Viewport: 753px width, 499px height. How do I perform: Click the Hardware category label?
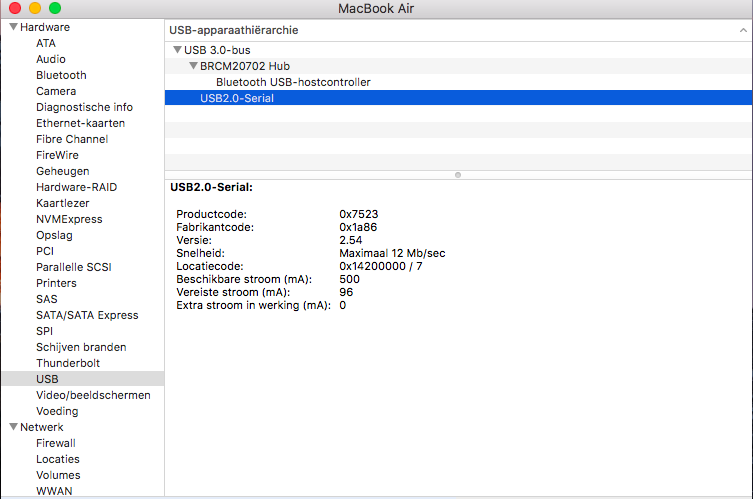(45, 27)
